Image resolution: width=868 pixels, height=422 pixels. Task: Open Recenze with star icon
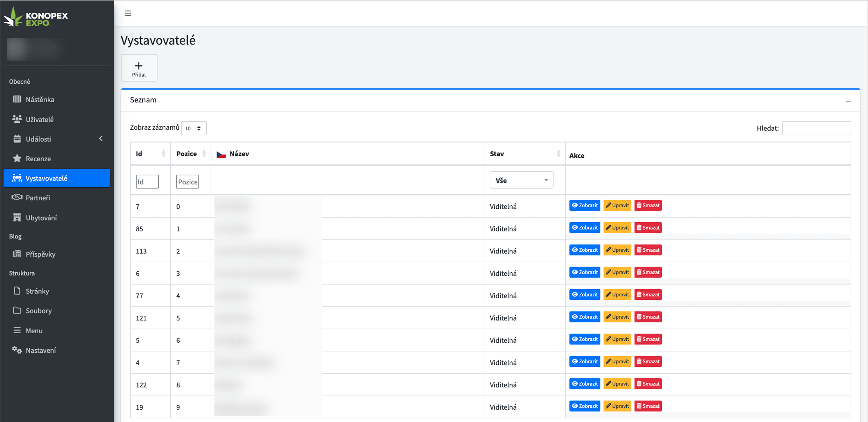click(x=38, y=158)
